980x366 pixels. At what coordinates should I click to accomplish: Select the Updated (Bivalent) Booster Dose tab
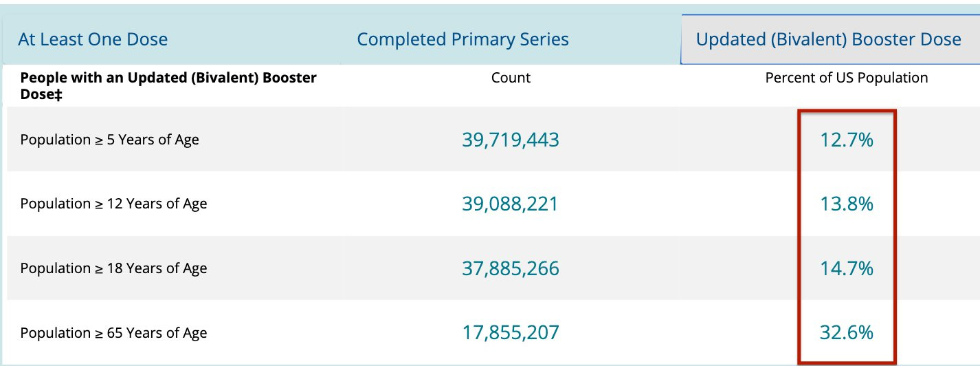point(828,39)
